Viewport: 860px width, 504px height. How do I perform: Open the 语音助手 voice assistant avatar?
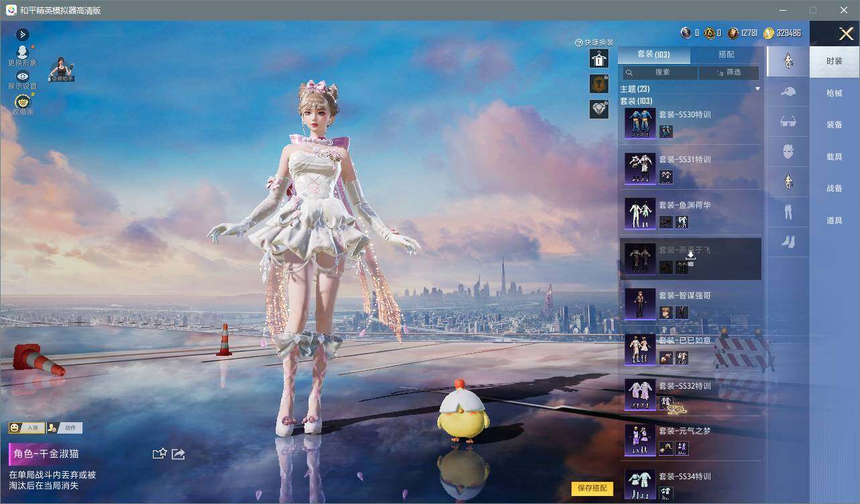click(x=61, y=68)
